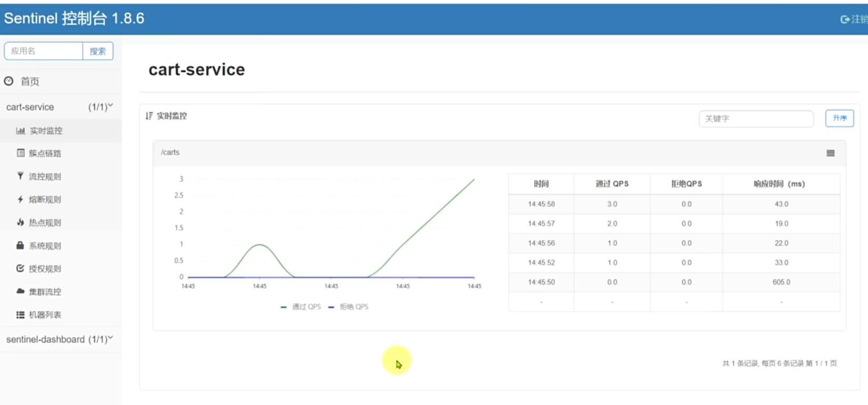Click the green QPS line peak on chart

474,180
